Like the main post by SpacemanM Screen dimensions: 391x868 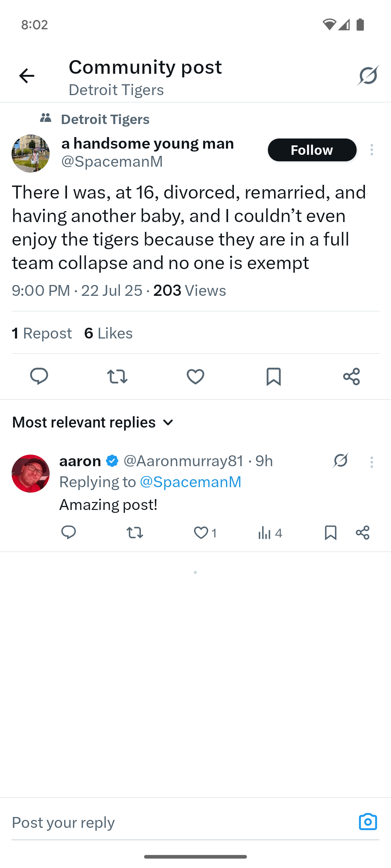pyautogui.click(x=195, y=376)
